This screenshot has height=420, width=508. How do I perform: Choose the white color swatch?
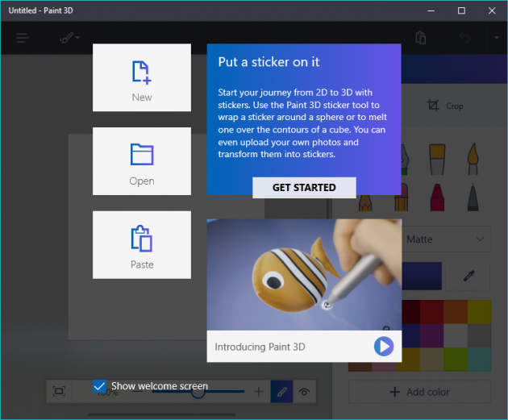pyautogui.click(x=456, y=336)
